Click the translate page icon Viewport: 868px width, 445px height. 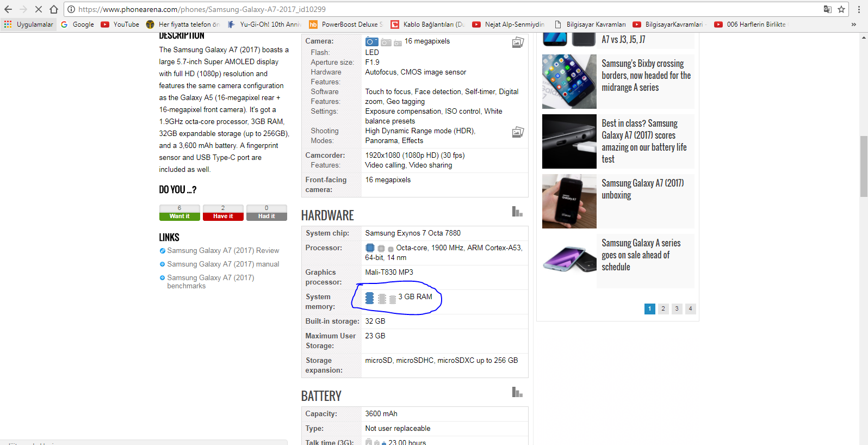pos(828,9)
